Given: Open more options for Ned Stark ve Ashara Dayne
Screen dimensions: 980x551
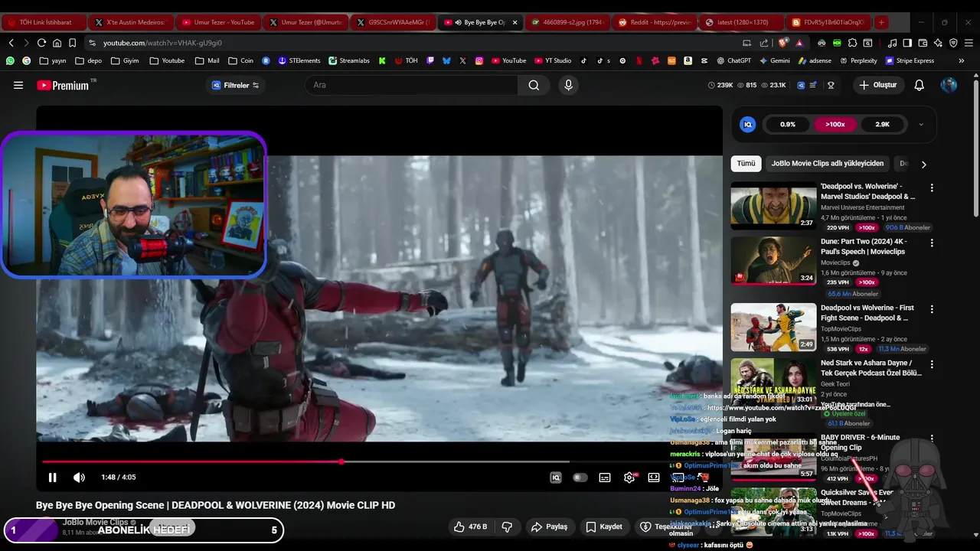Looking at the screenshot, I should click(x=932, y=364).
